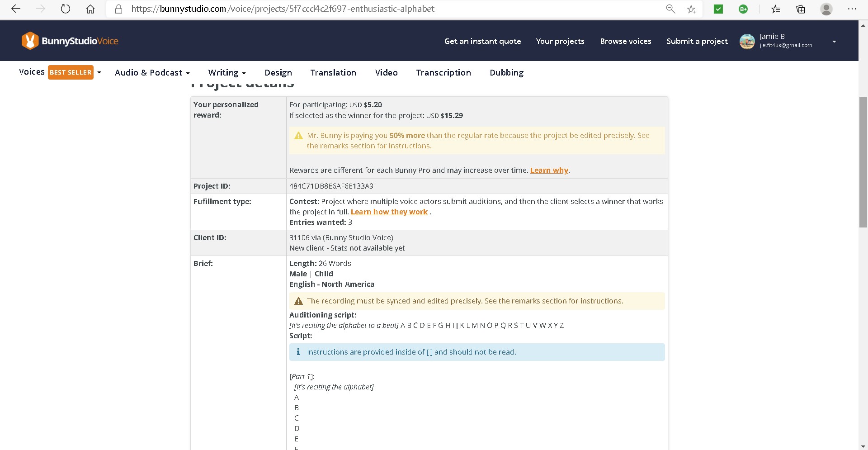Follow the 'Learn how they work' link
This screenshot has height=450, width=868.
pos(389,212)
